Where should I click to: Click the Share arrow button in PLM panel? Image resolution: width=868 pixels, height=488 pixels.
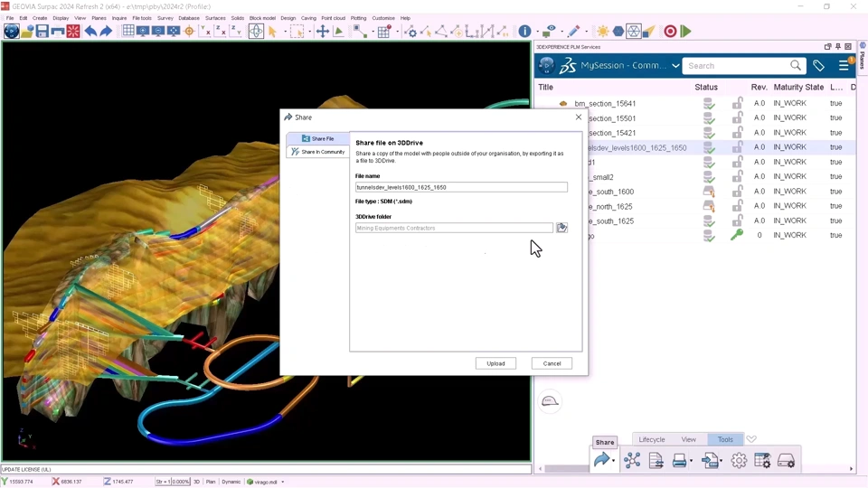(601, 460)
